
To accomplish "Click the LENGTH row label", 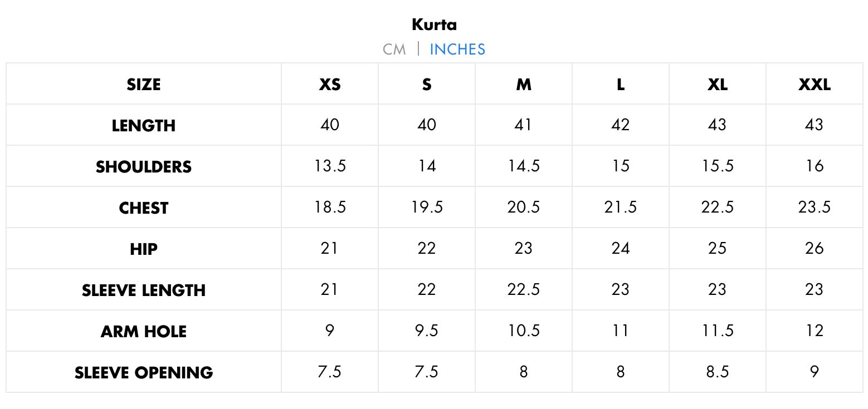I will [144, 125].
